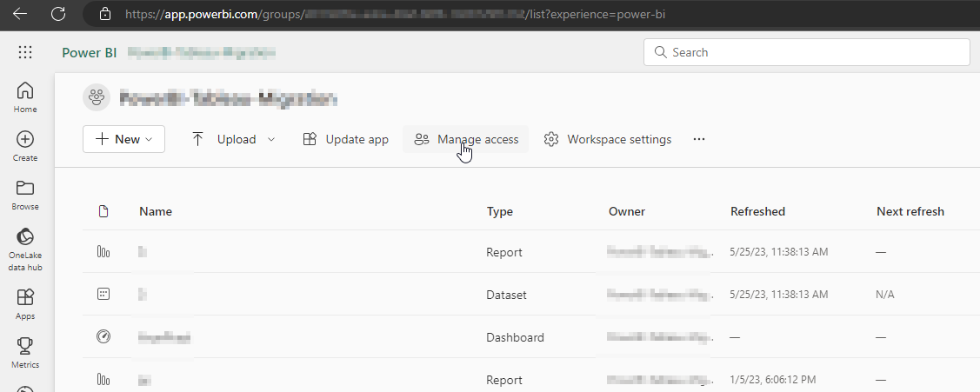The image size is (980, 392).
Task: Open Browse in the left navigation
Action: point(25,195)
